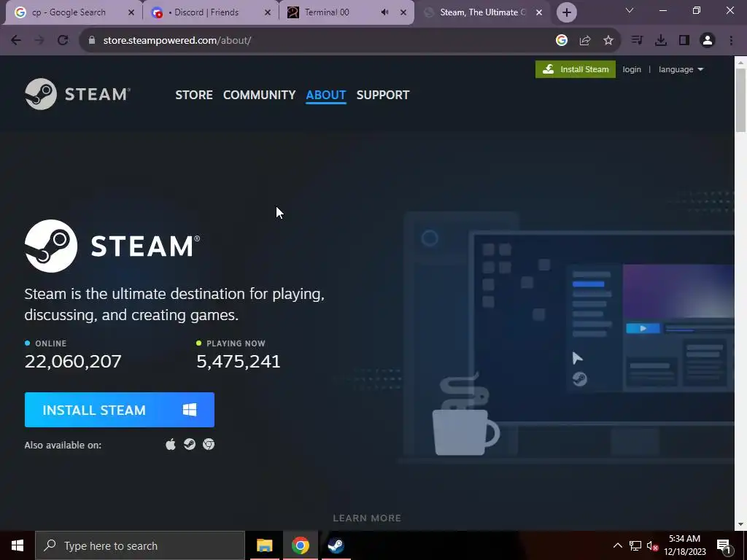Image resolution: width=747 pixels, height=560 pixels.
Task: Choose the Chromebook download icon
Action: coord(209,444)
